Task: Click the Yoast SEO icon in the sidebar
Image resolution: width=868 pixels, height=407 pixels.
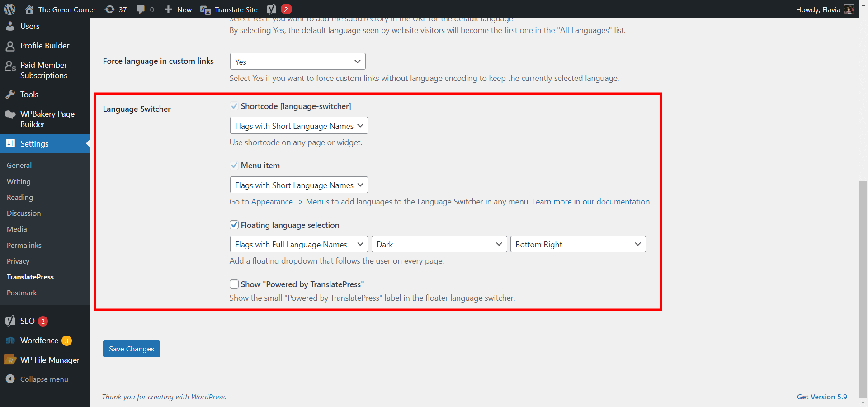Action: click(10, 321)
